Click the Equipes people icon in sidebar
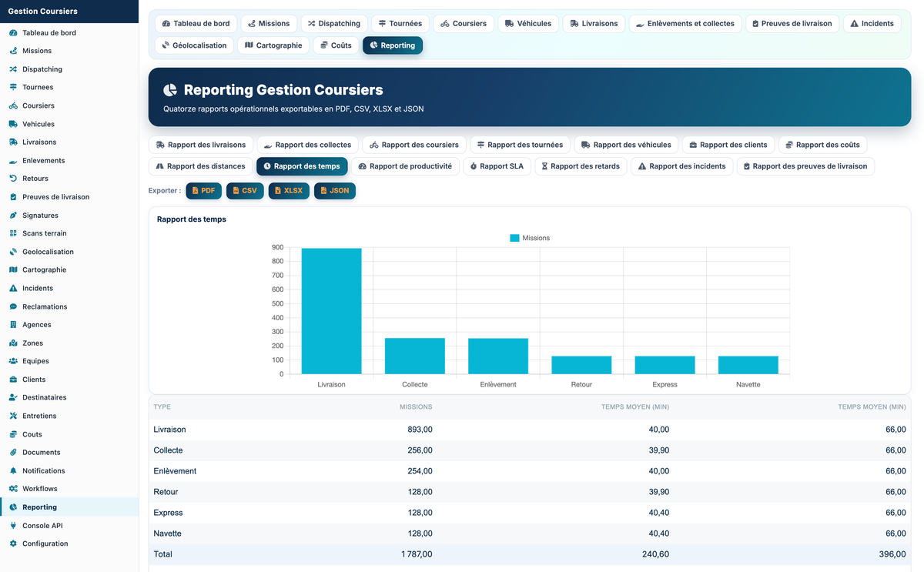 pos(13,361)
